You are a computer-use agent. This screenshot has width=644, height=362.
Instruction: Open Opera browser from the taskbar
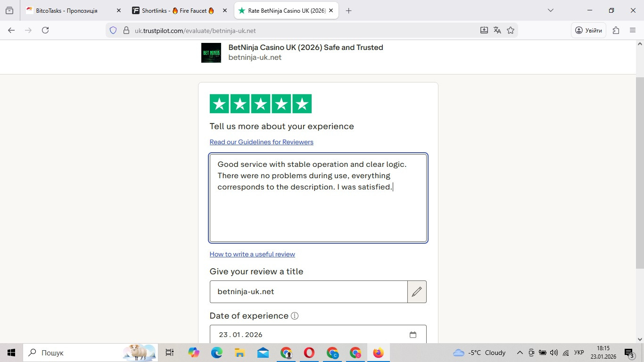click(309, 353)
